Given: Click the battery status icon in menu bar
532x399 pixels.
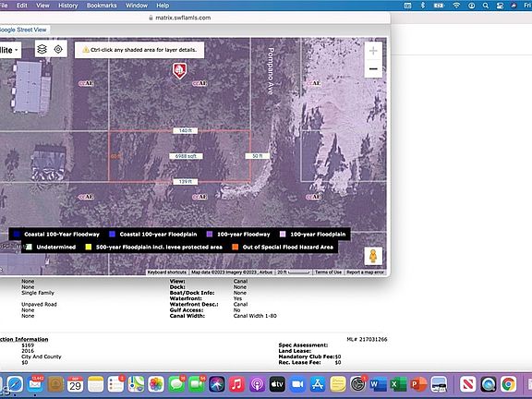Looking at the screenshot, I should coord(439,6).
